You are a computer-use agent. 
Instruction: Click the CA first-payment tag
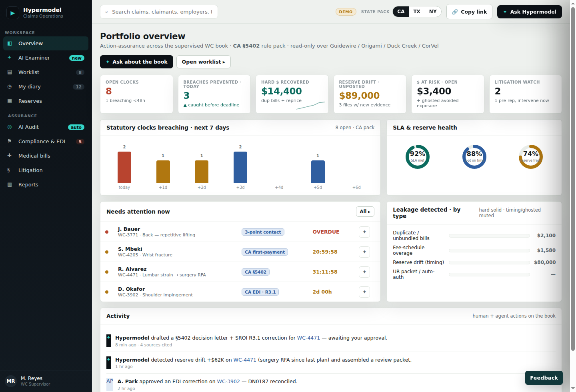point(265,252)
